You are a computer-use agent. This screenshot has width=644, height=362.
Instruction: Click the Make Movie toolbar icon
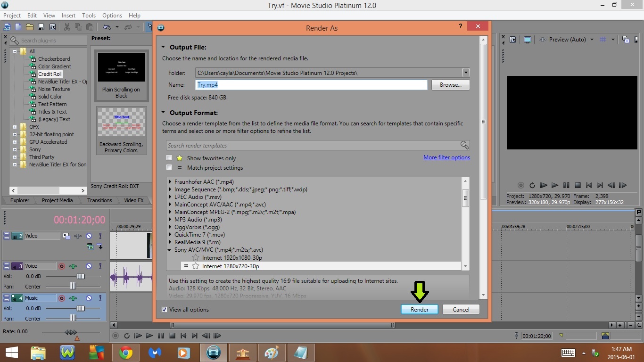(x=7, y=27)
